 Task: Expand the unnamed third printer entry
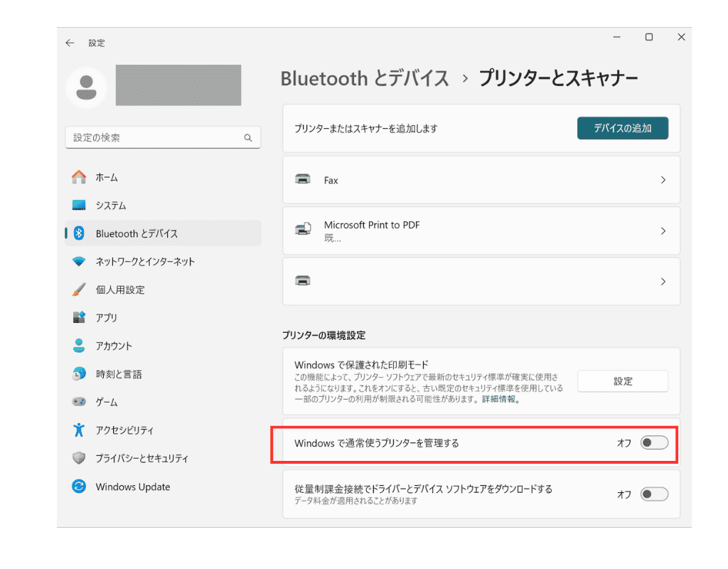coord(663,281)
